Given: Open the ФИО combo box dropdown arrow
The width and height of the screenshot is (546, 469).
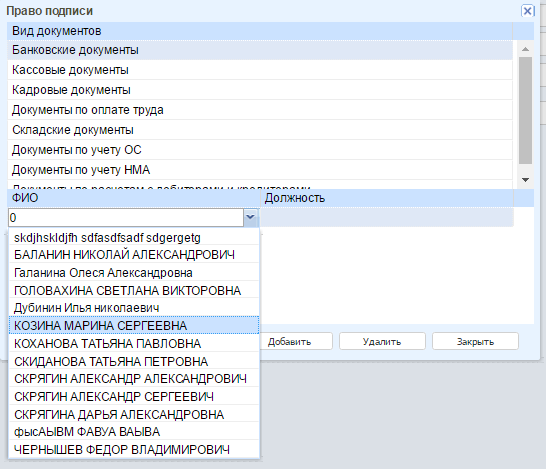Looking at the screenshot, I should 250,218.
